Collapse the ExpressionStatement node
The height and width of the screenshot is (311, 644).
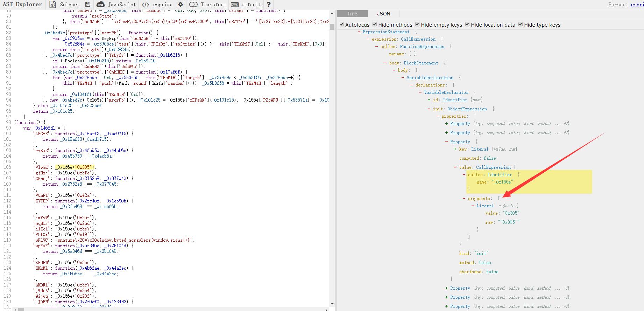click(x=359, y=32)
